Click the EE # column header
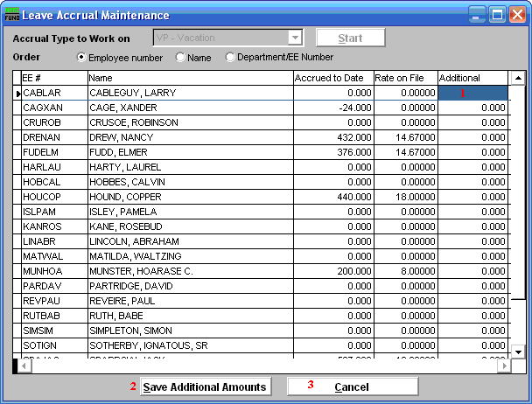The height and width of the screenshot is (404, 532). click(x=53, y=79)
